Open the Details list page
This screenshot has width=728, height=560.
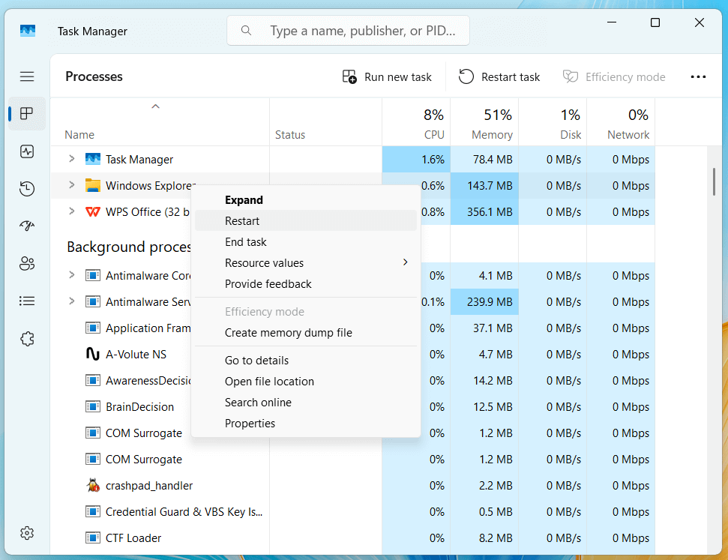pos(27,301)
